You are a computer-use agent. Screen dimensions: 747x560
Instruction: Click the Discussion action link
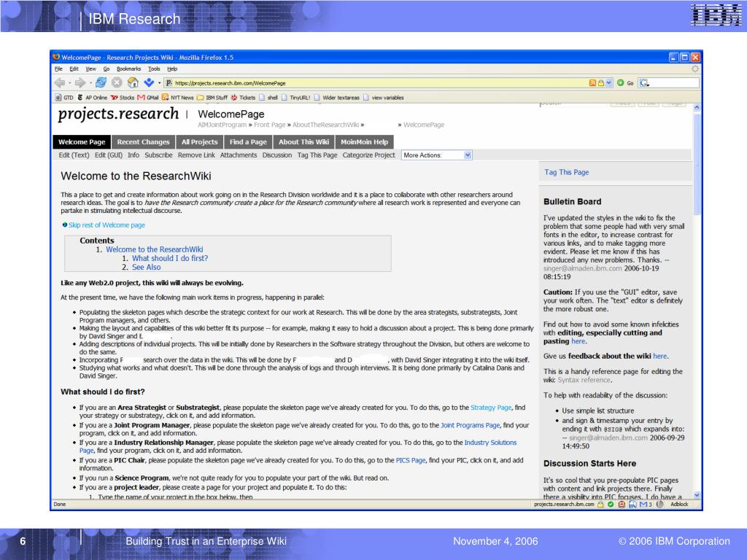pyautogui.click(x=276, y=155)
